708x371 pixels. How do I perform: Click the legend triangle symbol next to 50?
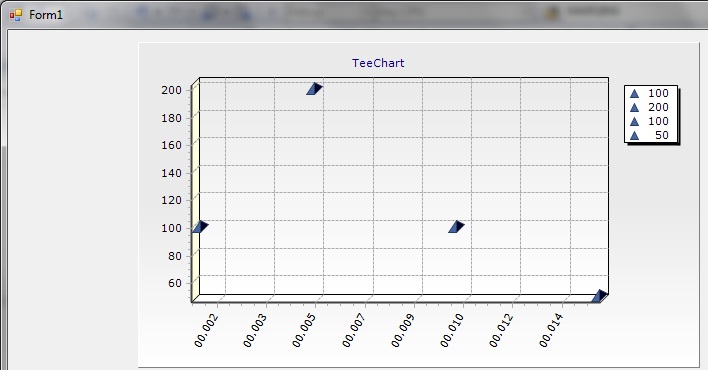click(x=634, y=135)
